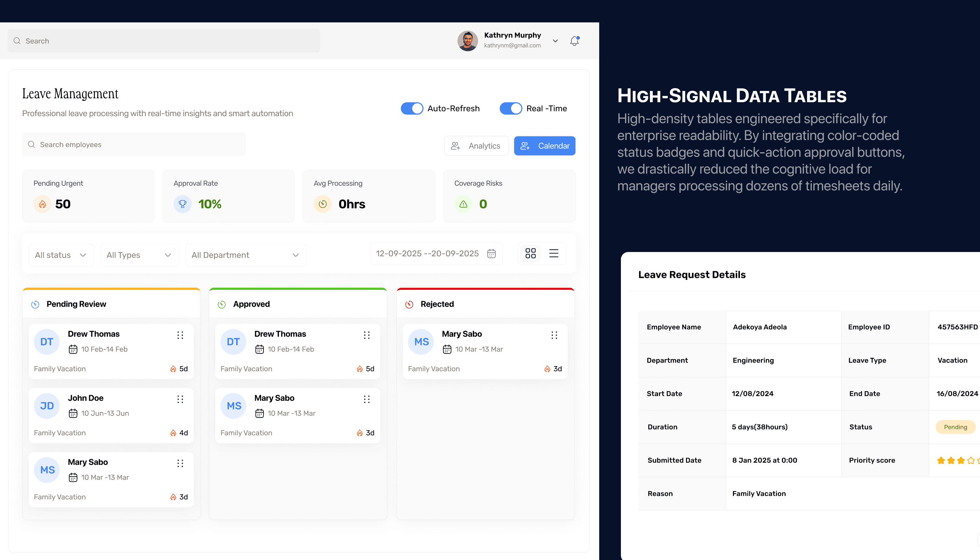Viewport: 980px width, 560px height.
Task: Click the Coverage Risks warning icon
Action: tap(463, 204)
